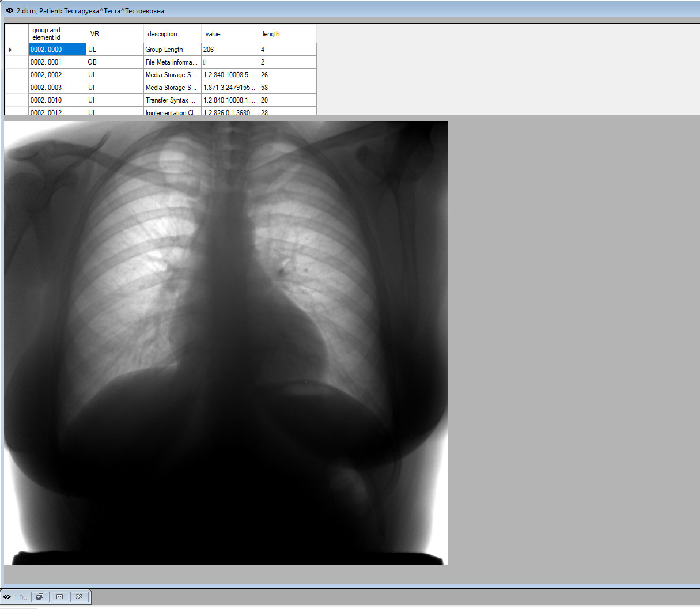Select the length cell '26'
The width and height of the screenshot is (700, 609).
(x=287, y=75)
